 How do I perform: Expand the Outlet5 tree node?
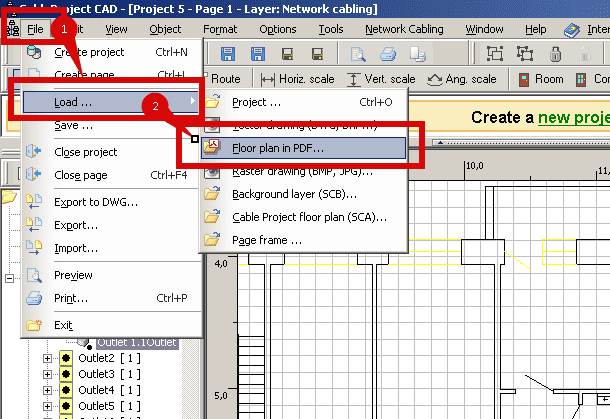coord(47,405)
